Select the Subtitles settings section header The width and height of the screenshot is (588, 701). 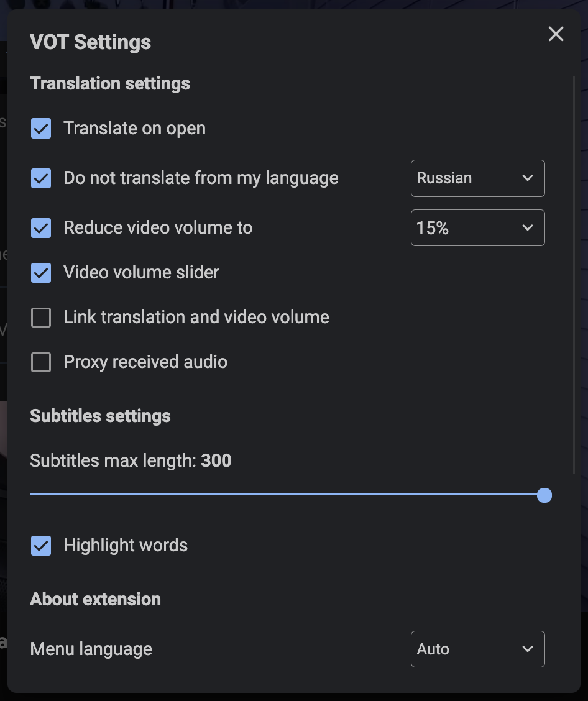pos(100,416)
